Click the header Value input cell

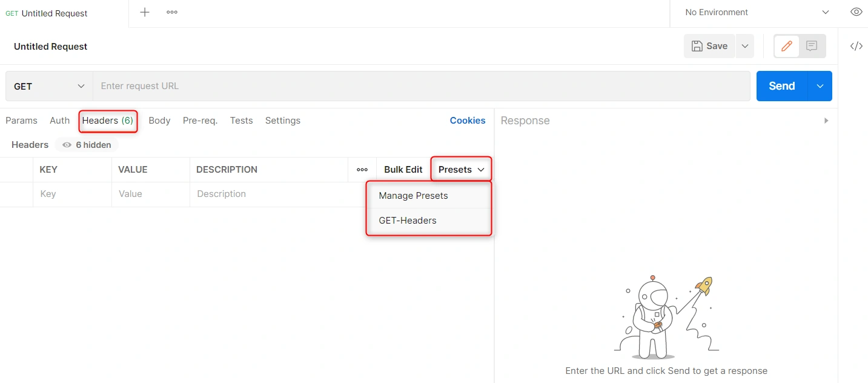point(151,195)
